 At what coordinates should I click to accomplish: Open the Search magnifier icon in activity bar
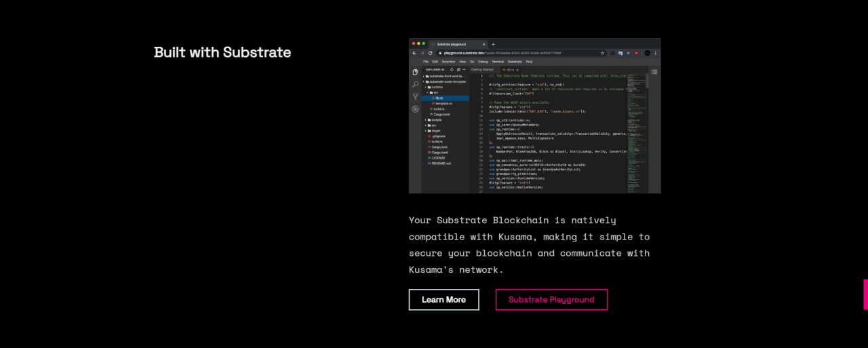point(415,85)
